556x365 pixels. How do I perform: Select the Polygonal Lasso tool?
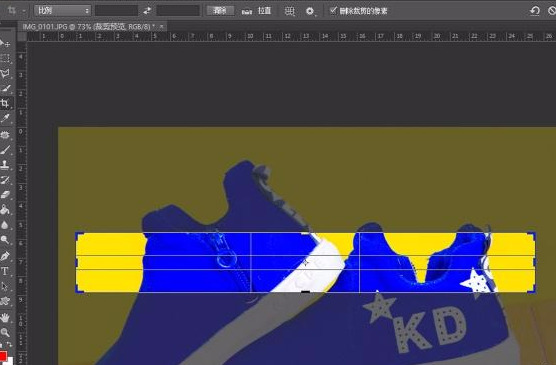pyautogui.click(x=5, y=73)
